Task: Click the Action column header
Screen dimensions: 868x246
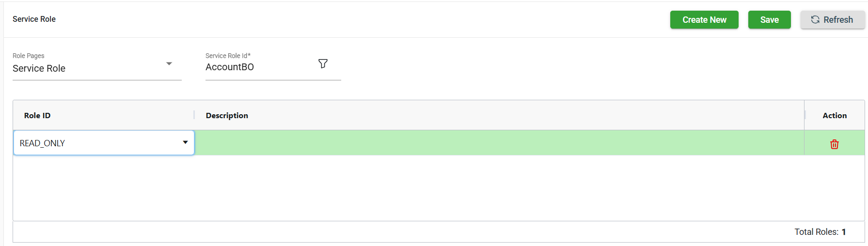Action: 834,116
